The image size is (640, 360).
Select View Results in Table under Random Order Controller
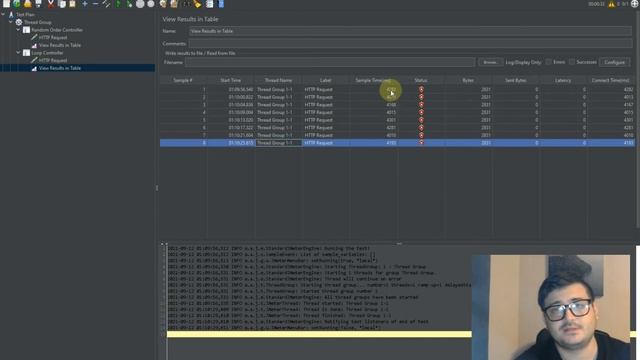[x=60, y=45]
